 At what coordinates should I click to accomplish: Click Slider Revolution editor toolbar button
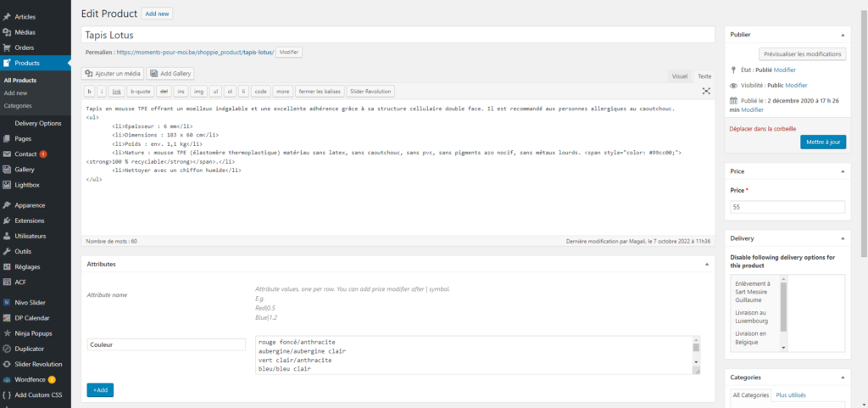[x=371, y=91]
